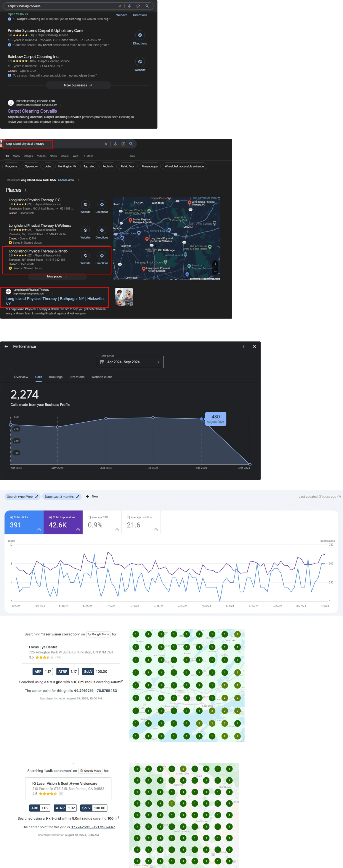Switch to Videos search tab
The height and width of the screenshot is (868, 343).
click(41, 156)
